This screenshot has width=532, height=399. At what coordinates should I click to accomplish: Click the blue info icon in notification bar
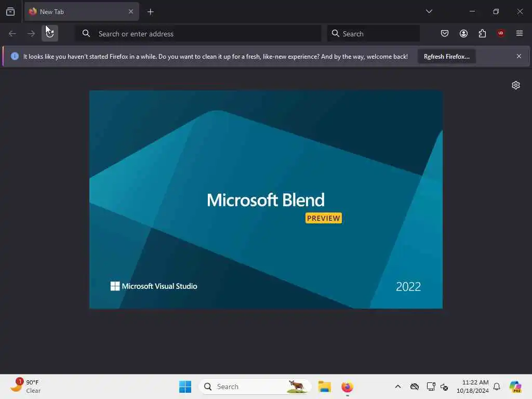(x=15, y=56)
